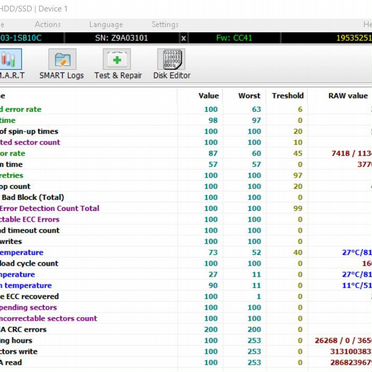Select Bad Block (Total) row
This screenshot has height=372, width=372.
click(186, 197)
